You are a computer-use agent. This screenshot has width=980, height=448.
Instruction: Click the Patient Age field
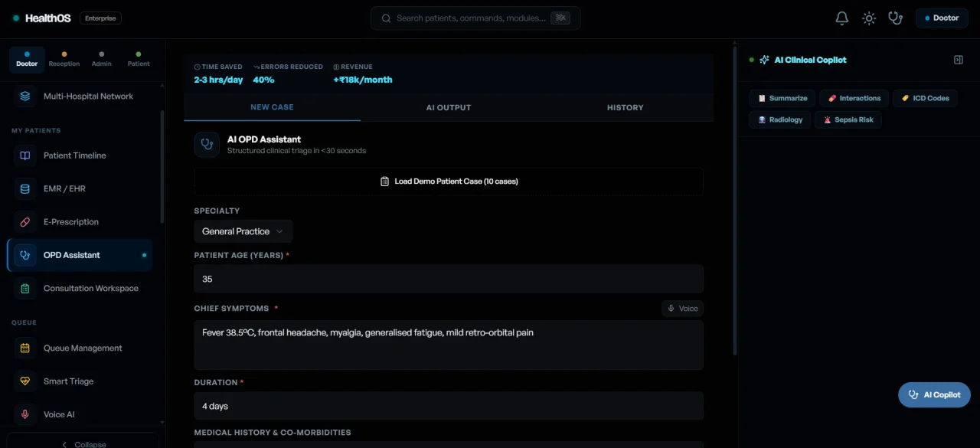449,279
